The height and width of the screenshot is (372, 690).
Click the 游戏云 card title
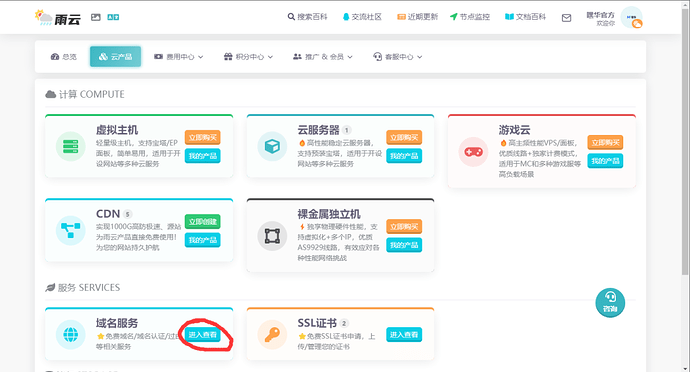pyautogui.click(x=514, y=130)
